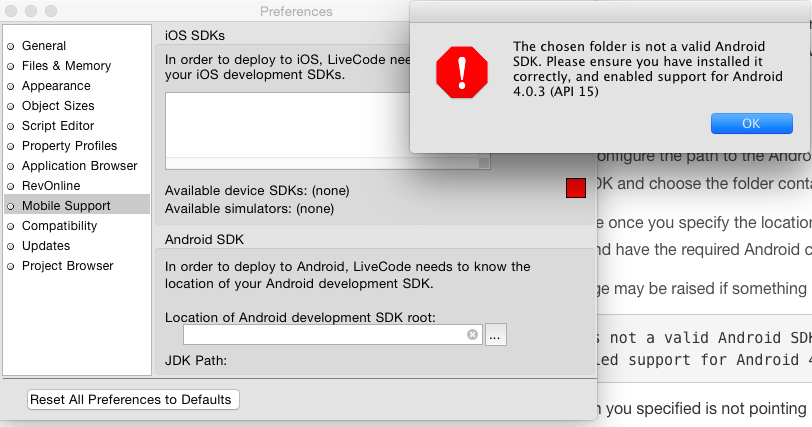Select Mobile Support in the sidebar
812x427 pixels.
tap(66, 206)
